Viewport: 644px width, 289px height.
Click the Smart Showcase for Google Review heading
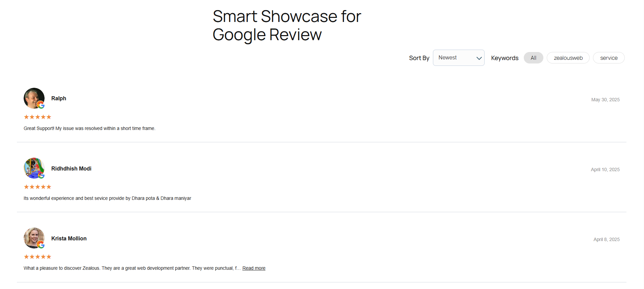(287, 26)
